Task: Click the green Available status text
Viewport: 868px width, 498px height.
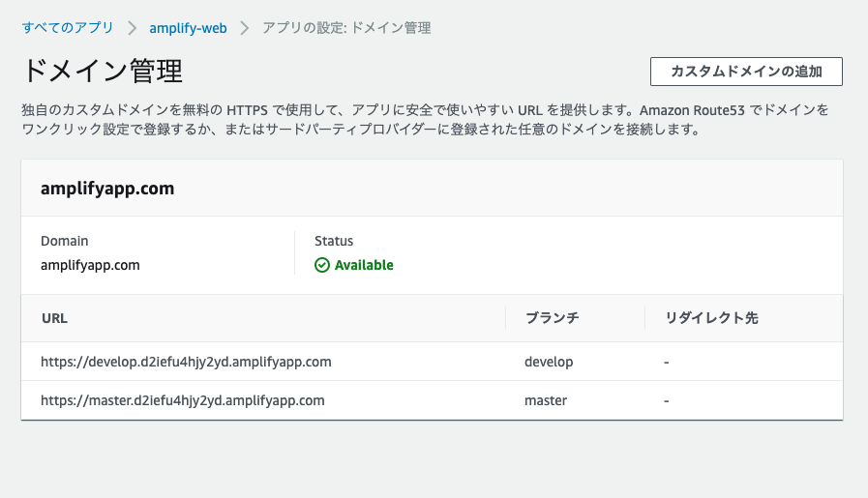Action: pos(364,265)
